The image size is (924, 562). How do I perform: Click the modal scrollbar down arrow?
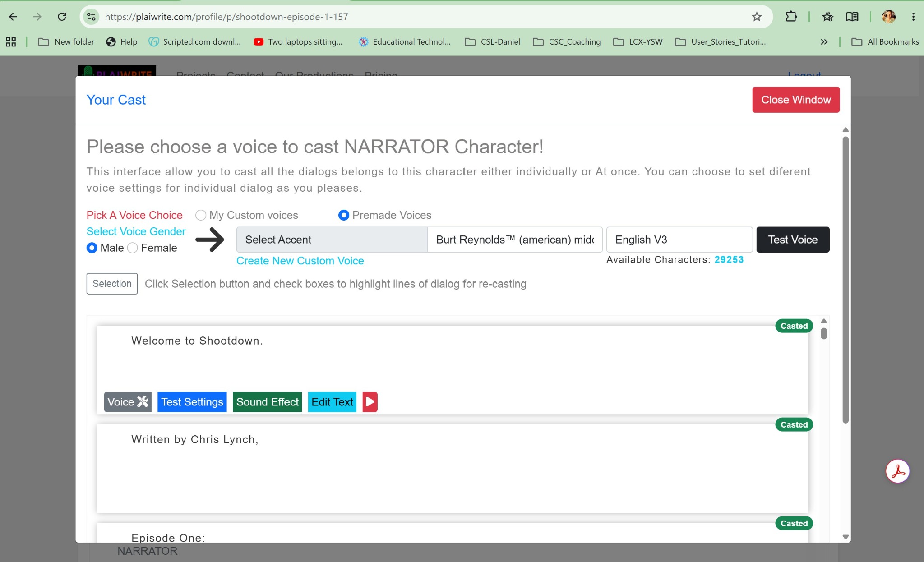click(x=845, y=537)
